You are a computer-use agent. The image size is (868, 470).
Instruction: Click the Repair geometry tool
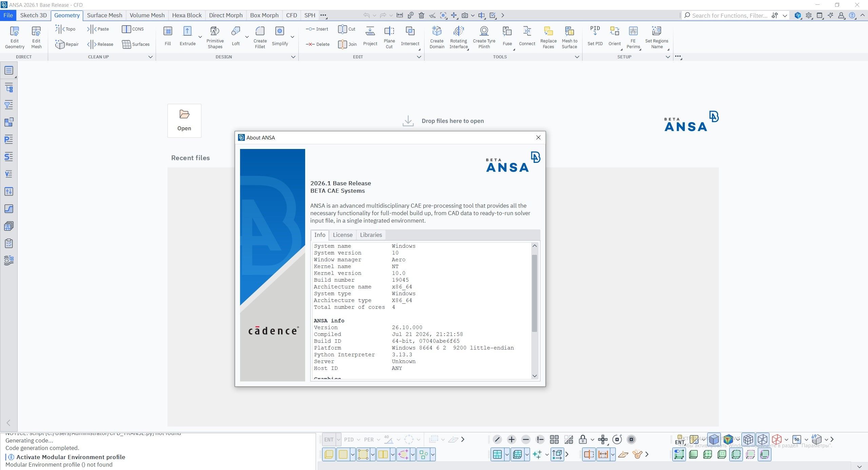point(66,44)
